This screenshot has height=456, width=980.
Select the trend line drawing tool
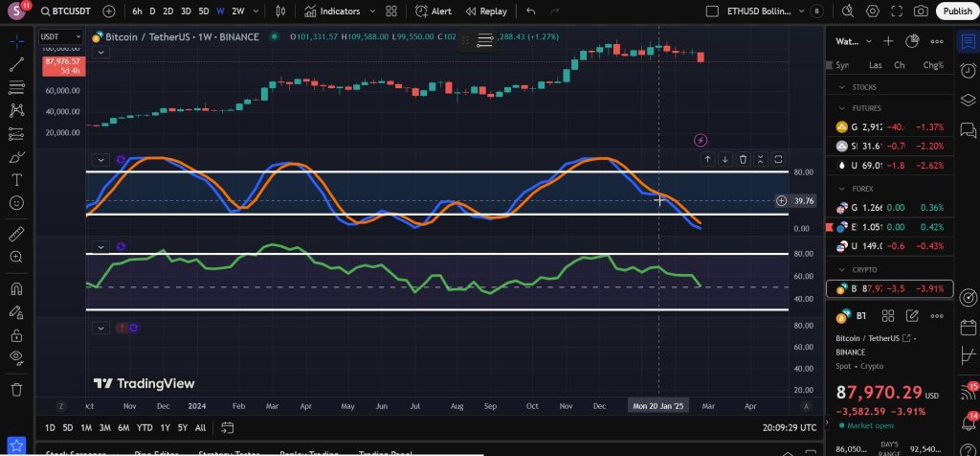coord(17,64)
